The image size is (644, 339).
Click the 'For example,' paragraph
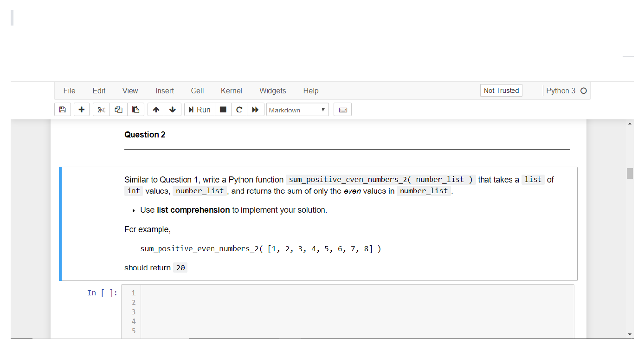pos(148,229)
